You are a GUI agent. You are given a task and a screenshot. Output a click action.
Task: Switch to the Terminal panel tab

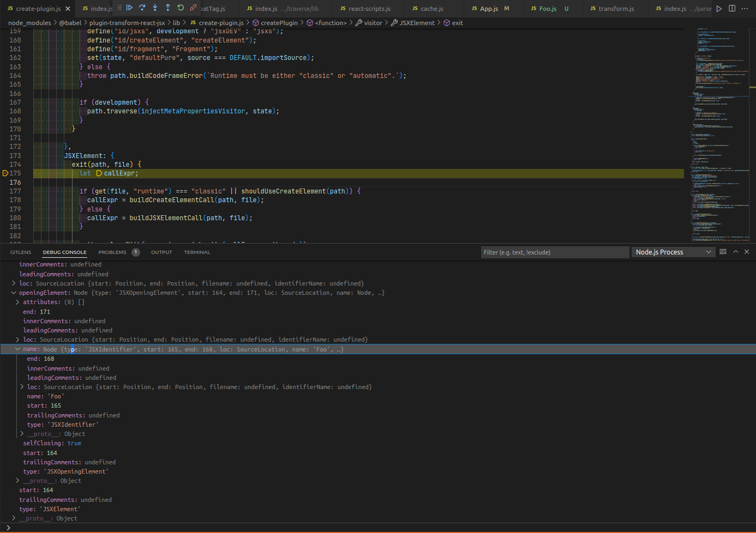point(197,252)
